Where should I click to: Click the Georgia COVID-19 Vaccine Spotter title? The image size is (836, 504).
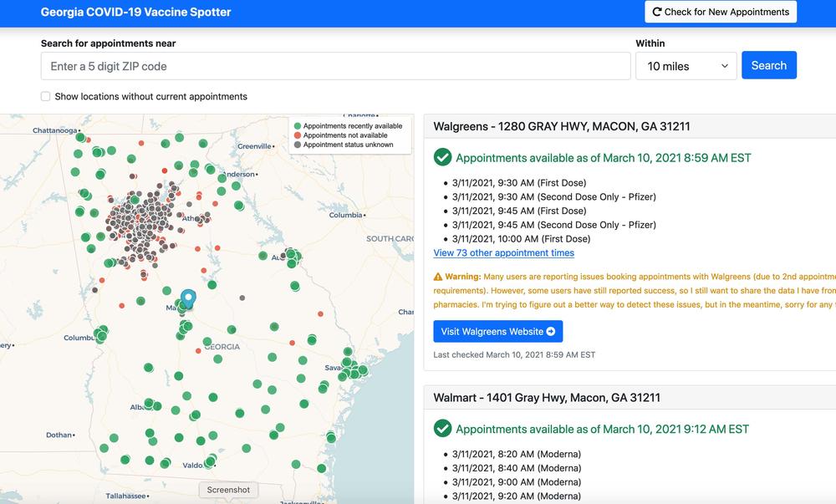pyautogui.click(x=136, y=12)
